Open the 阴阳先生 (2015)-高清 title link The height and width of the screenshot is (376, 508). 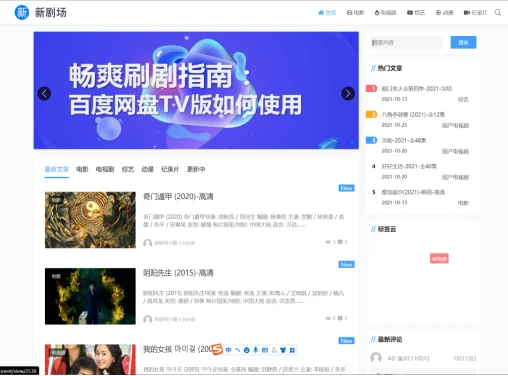click(x=178, y=273)
